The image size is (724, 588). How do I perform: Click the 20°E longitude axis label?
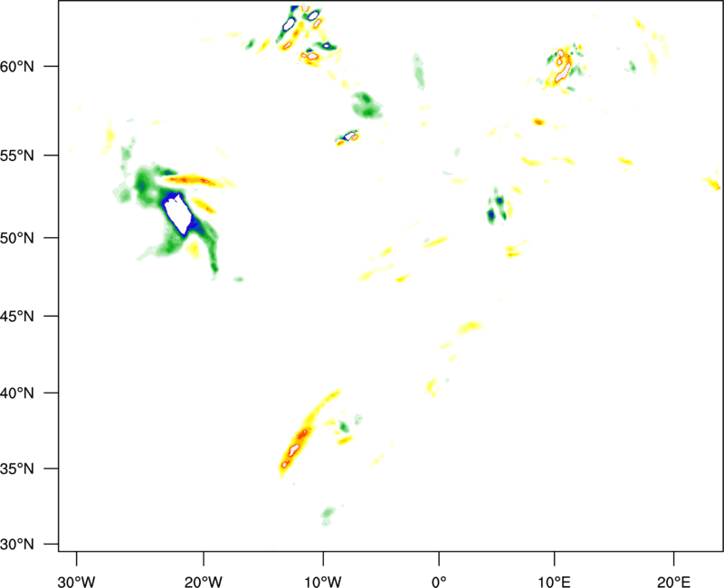point(673,582)
